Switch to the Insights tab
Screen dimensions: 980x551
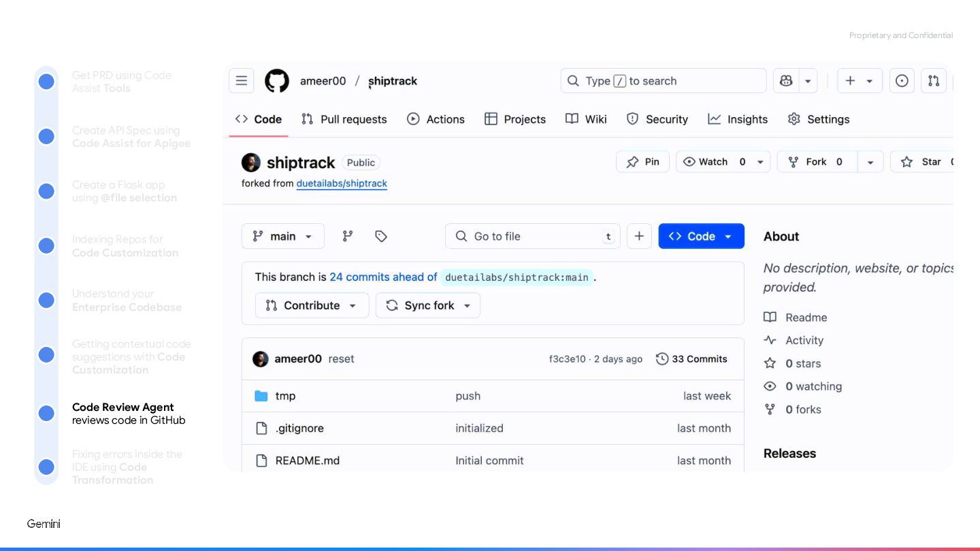738,119
